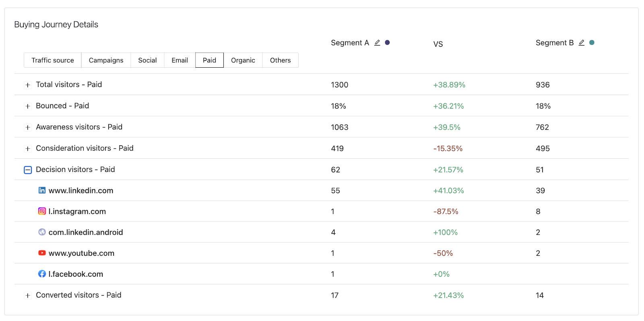Switch to the Campaigns tab
644x321 pixels.
[x=106, y=60]
